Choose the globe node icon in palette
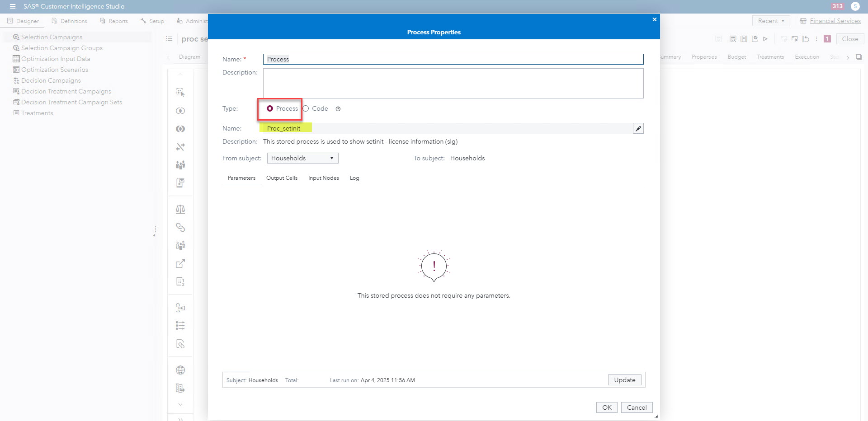This screenshot has height=421, width=868. [180, 370]
